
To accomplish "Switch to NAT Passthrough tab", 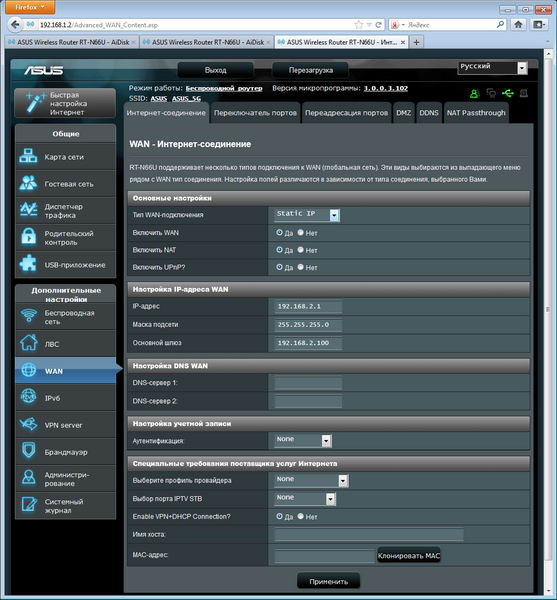I will tap(476, 113).
